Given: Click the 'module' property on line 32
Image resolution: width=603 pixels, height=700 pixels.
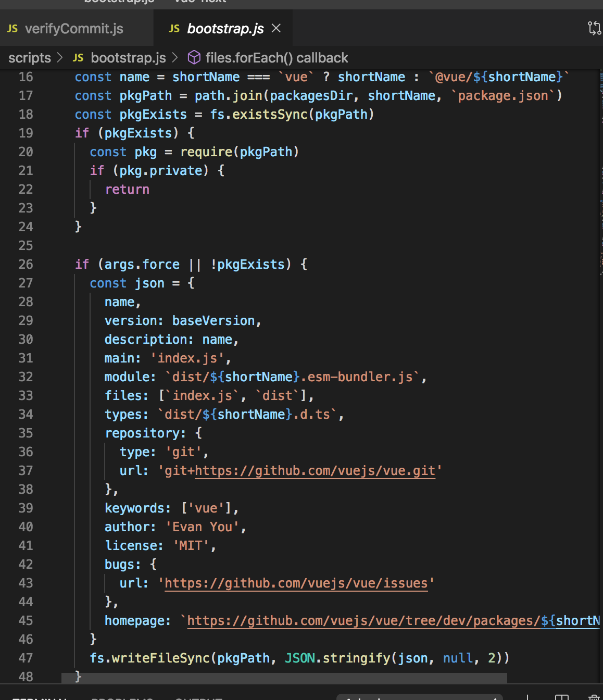Looking at the screenshot, I should click(127, 377).
